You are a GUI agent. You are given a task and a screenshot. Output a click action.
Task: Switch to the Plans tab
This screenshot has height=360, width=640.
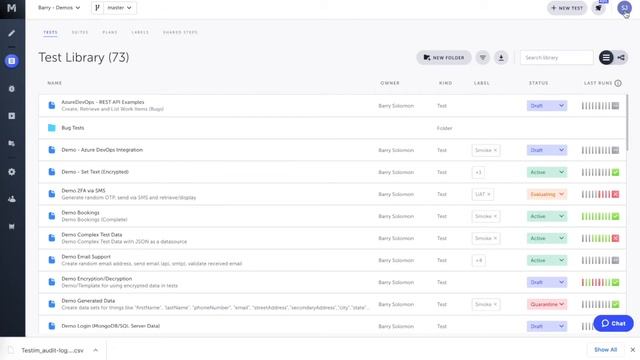click(x=110, y=32)
